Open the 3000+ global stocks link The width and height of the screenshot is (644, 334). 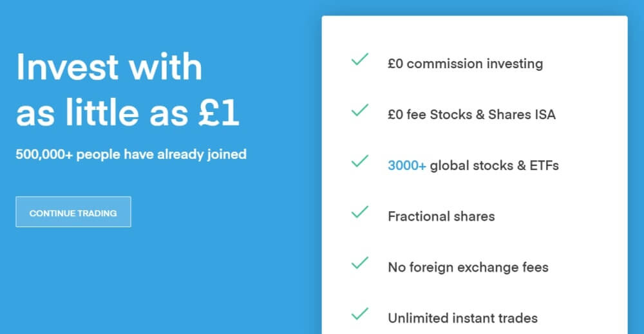pos(406,165)
